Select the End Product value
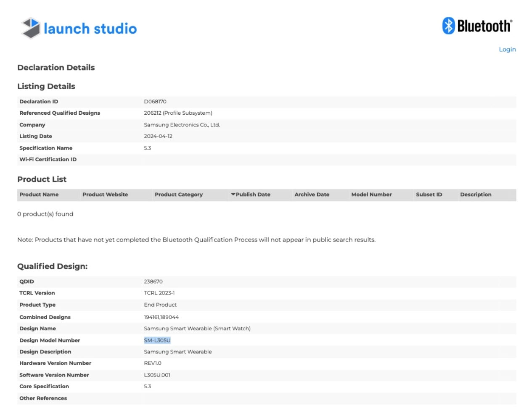 pyautogui.click(x=160, y=305)
